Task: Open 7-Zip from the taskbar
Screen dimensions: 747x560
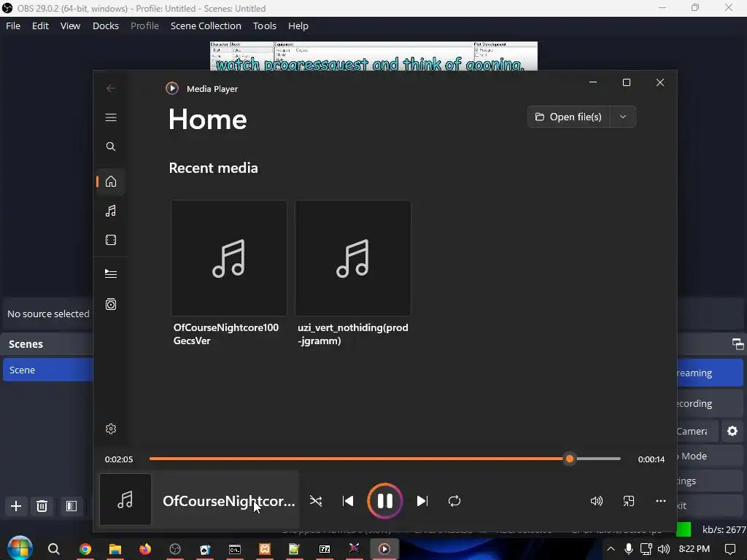Action: [x=325, y=549]
